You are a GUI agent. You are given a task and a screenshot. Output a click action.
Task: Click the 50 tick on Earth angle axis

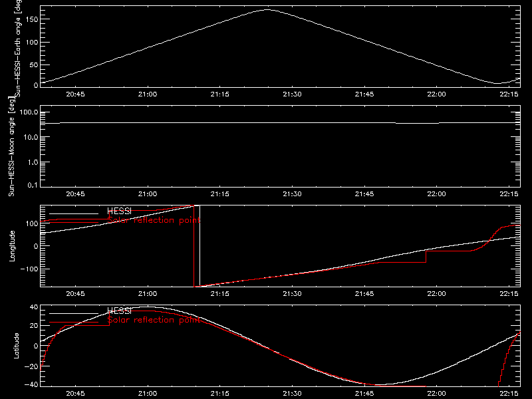click(x=34, y=65)
